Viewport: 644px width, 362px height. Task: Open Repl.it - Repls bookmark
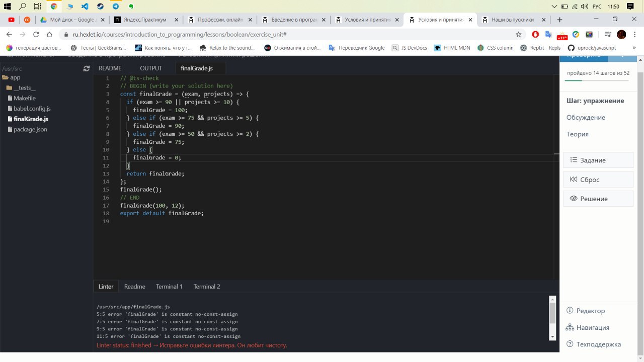coord(540,48)
